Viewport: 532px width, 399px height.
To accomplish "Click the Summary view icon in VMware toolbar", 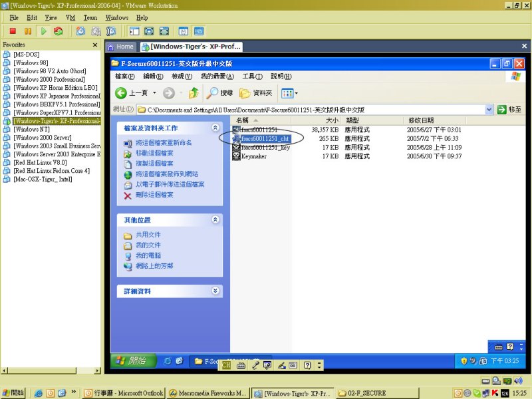I will [x=184, y=31].
